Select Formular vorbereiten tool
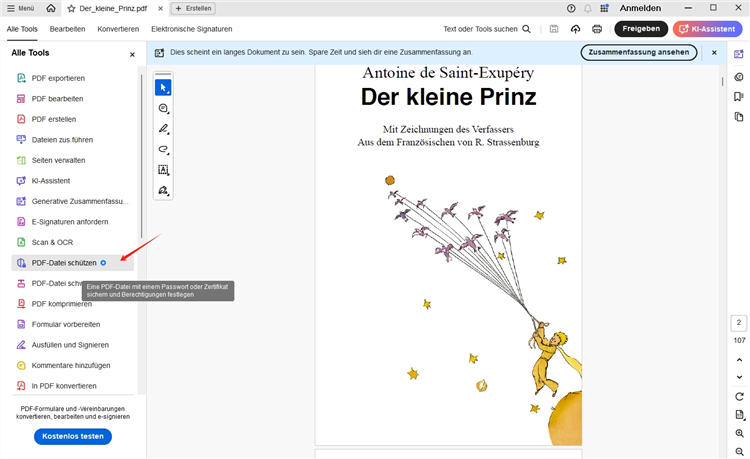Viewport: 750px width, 459px height. pyautogui.click(x=73, y=324)
